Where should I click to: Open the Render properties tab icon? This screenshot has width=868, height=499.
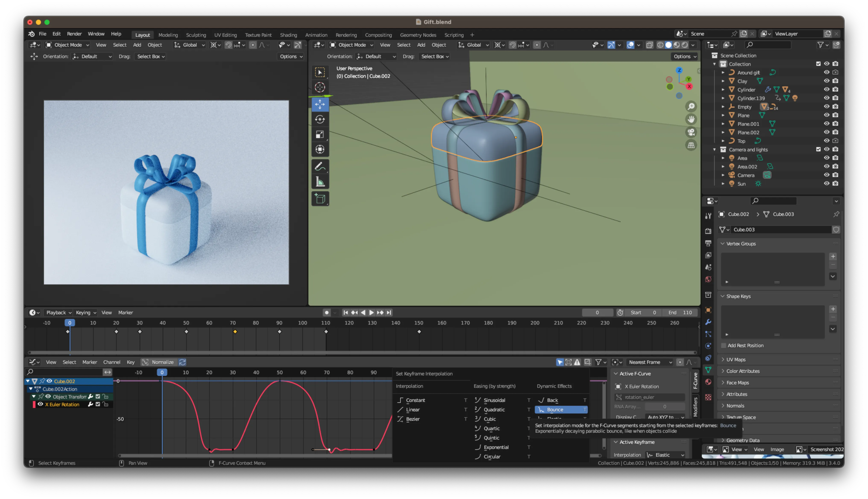click(708, 231)
